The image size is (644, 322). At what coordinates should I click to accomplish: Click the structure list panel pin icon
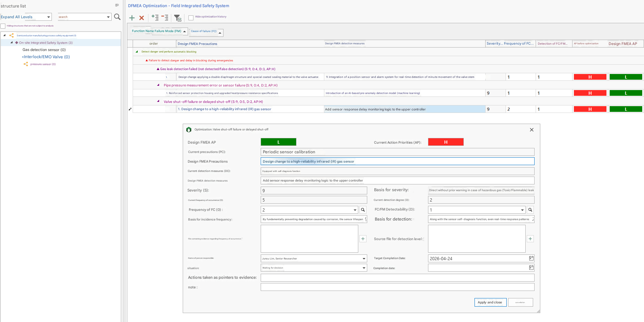(x=117, y=5)
